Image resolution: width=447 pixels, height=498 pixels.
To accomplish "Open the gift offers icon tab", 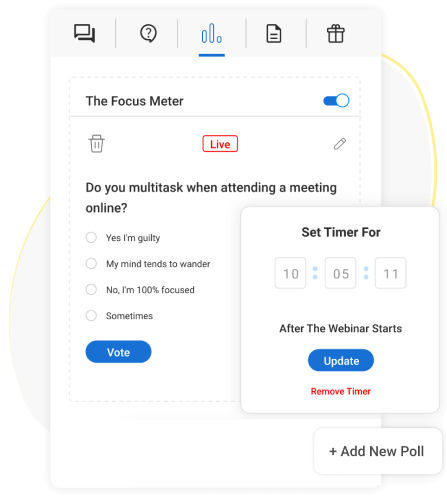I will coord(336,34).
